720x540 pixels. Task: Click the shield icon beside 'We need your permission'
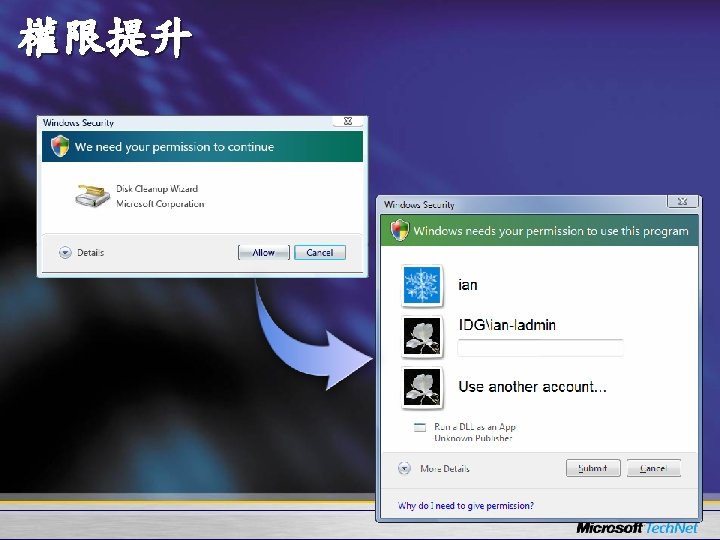coord(60,146)
